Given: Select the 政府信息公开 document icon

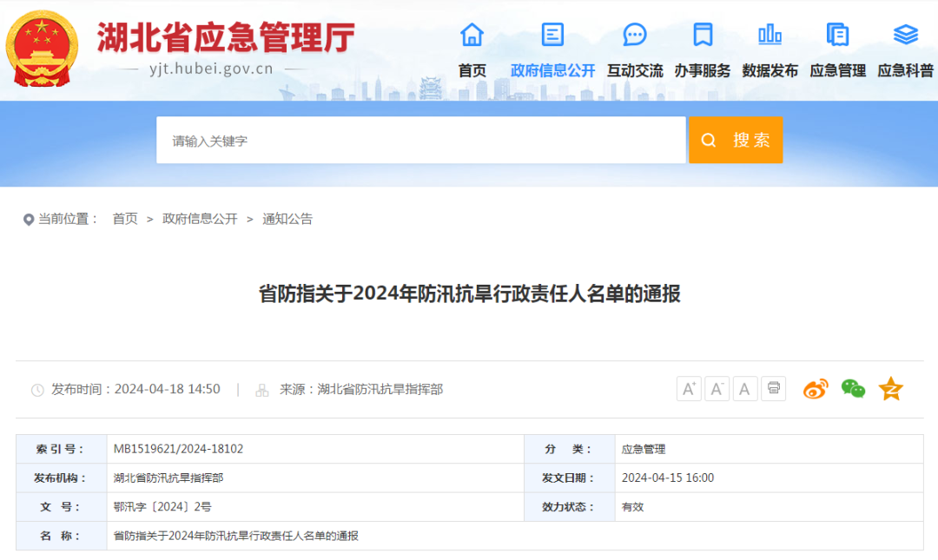Looking at the screenshot, I should coord(552,35).
